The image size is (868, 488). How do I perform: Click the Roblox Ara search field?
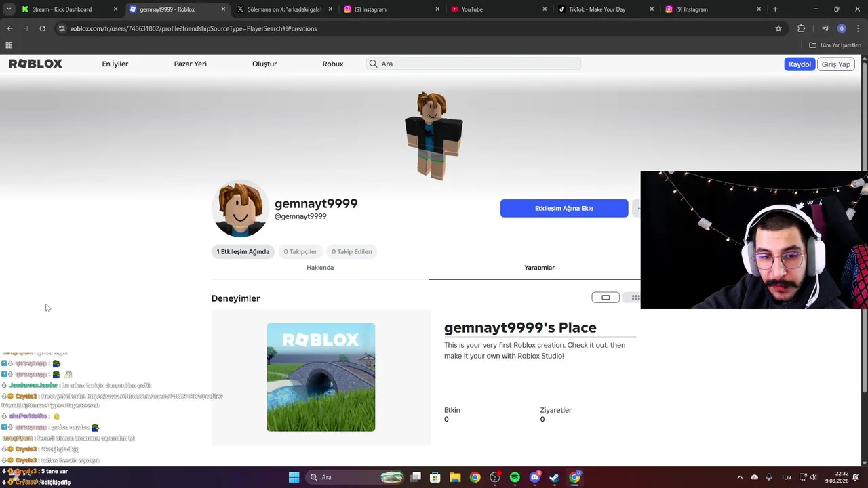click(x=473, y=64)
